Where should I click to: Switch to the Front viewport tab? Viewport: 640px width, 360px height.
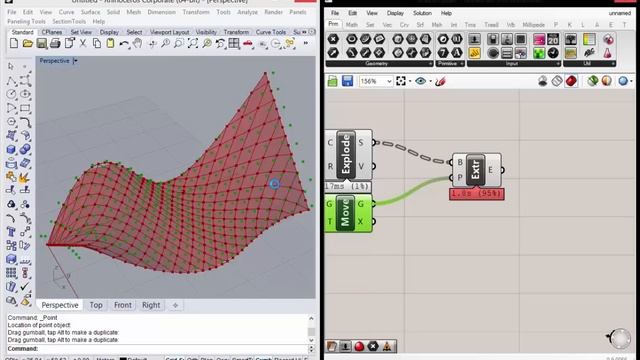coord(122,305)
